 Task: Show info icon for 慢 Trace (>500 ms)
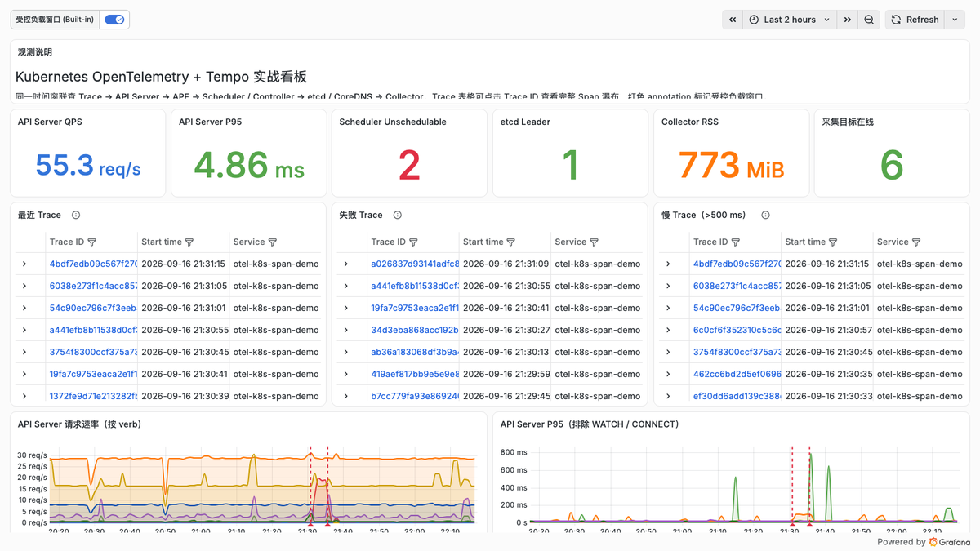[x=765, y=216]
